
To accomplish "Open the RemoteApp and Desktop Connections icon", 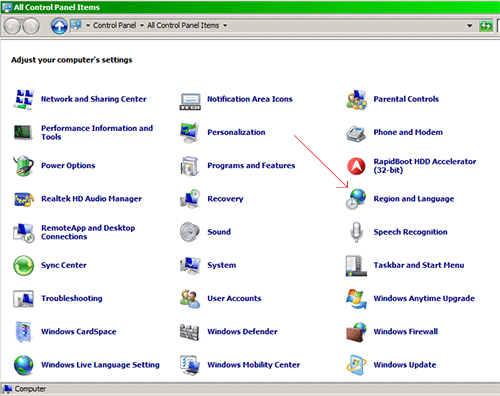I will [x=24, y=232].
